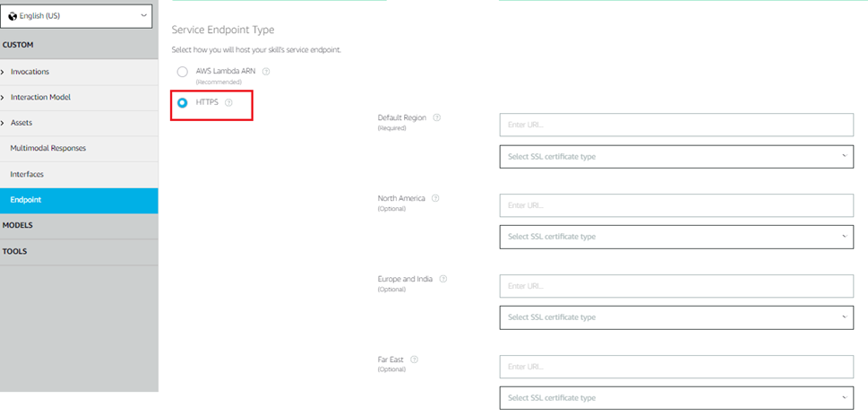This screenshot has height=416, width=868.
Task: Go to Interfaces in sidebar
Action: 27,174
